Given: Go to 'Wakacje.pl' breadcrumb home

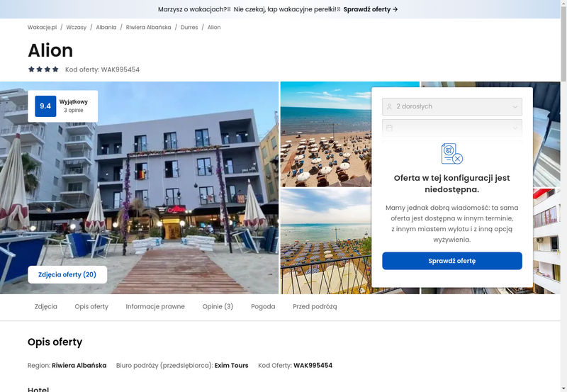Looking at the screenshot, I should [42, 27].
